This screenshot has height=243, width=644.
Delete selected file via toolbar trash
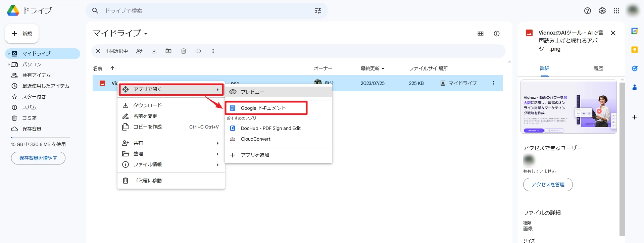(184, 51)
